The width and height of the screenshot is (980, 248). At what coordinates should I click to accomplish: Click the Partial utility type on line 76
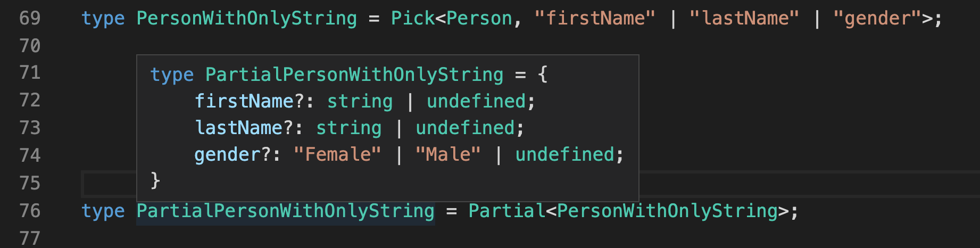pyautogui.click(x=506, y=211)
